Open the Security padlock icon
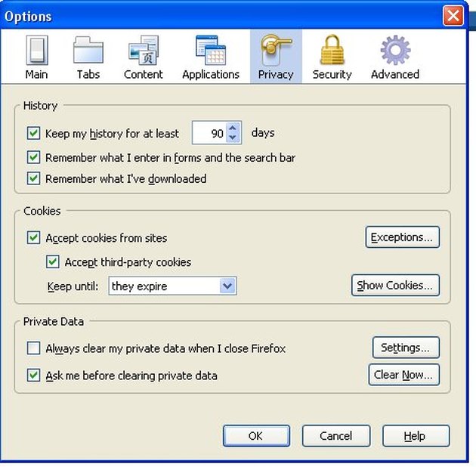Screen dimensions: 476x467 click(x=332, y=49)
